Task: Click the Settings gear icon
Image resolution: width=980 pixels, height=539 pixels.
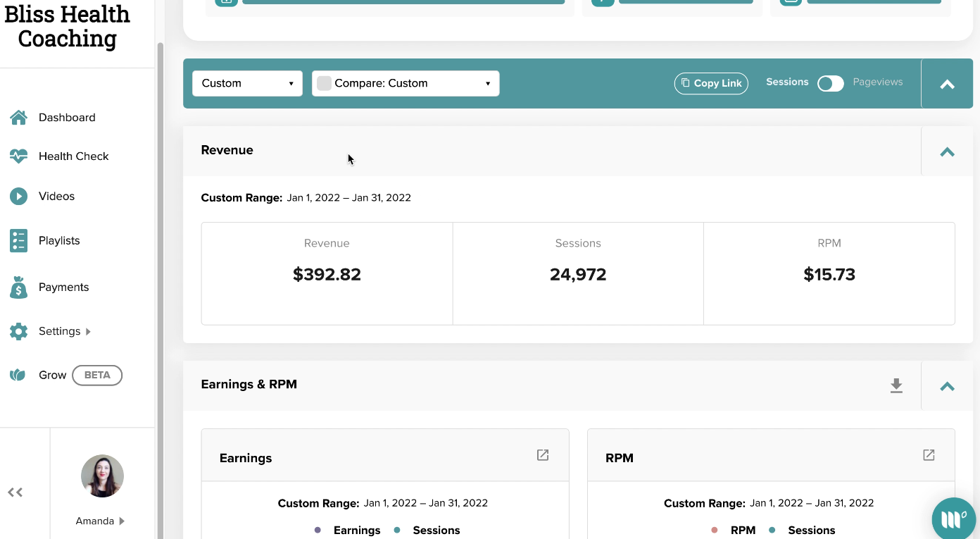Action: pos(18,331)
